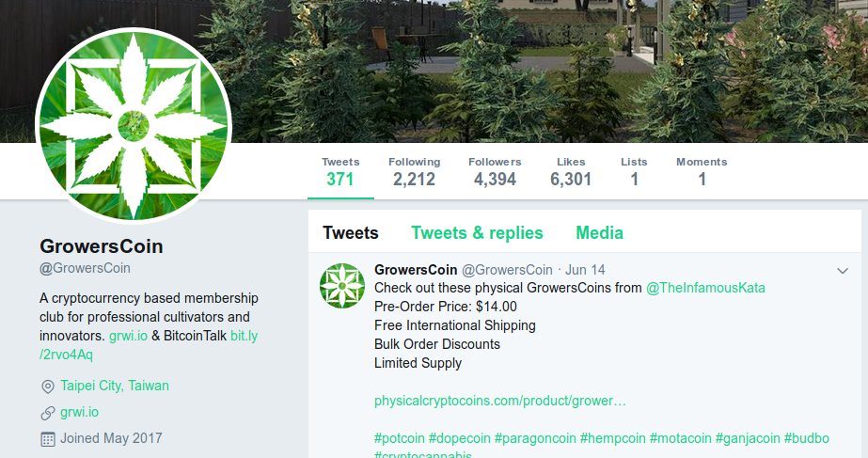Click the calendar joined-date icon
Viewport: 868px width, 458px height.
click(48, 439)
